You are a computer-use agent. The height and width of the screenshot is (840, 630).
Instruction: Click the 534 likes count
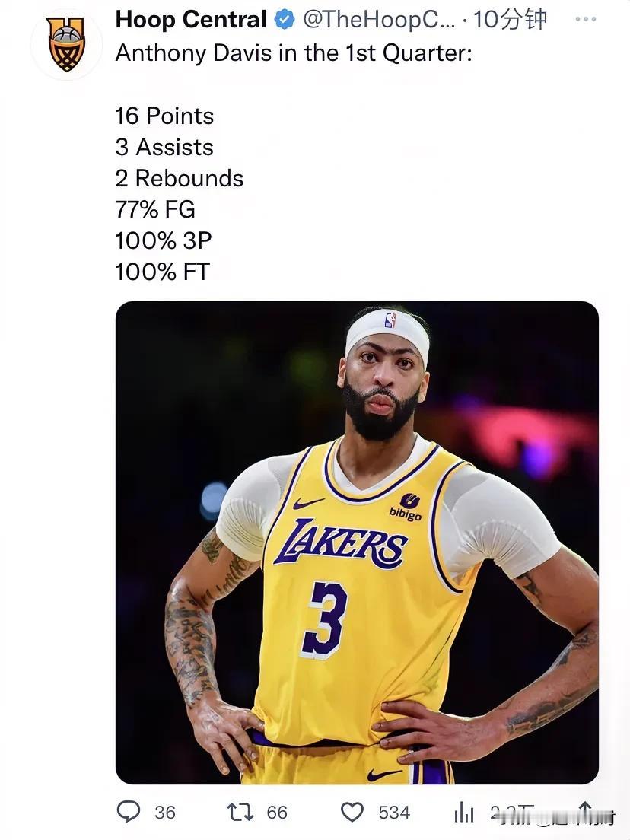click(394, 813)
